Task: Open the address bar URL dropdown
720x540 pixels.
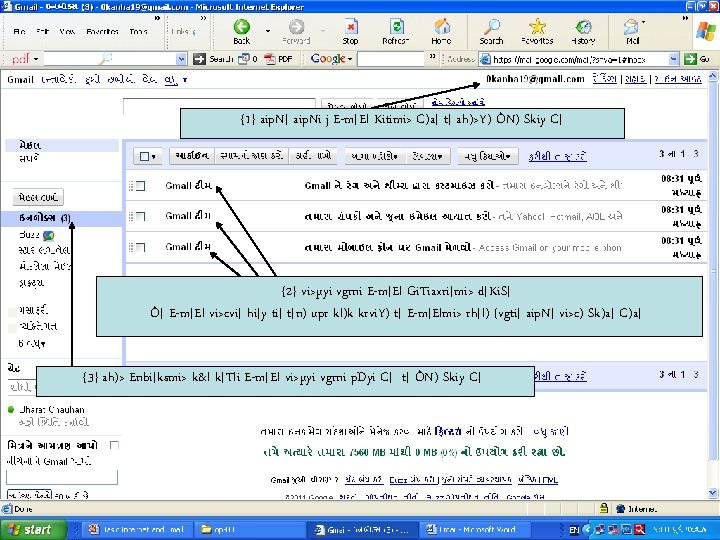Action: [673, 59]
